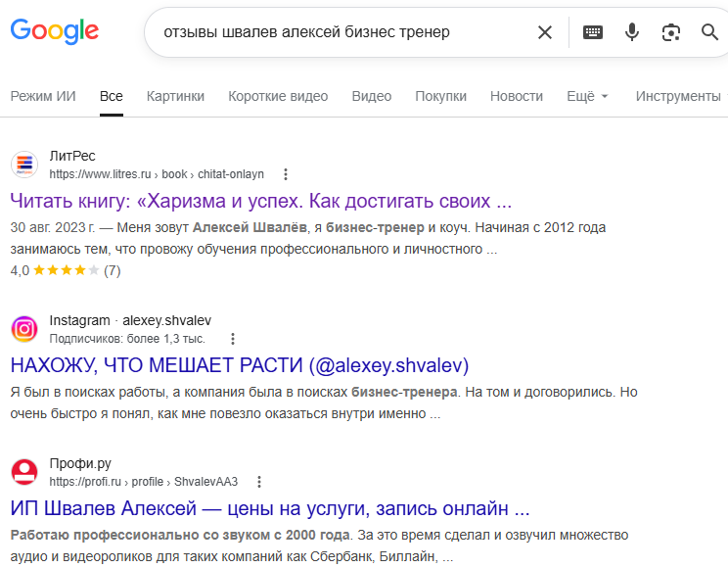The height and width of the screenshot is (568, 728).
Task: Open the on-screen keyboard icon
Action: coord(592,32)
